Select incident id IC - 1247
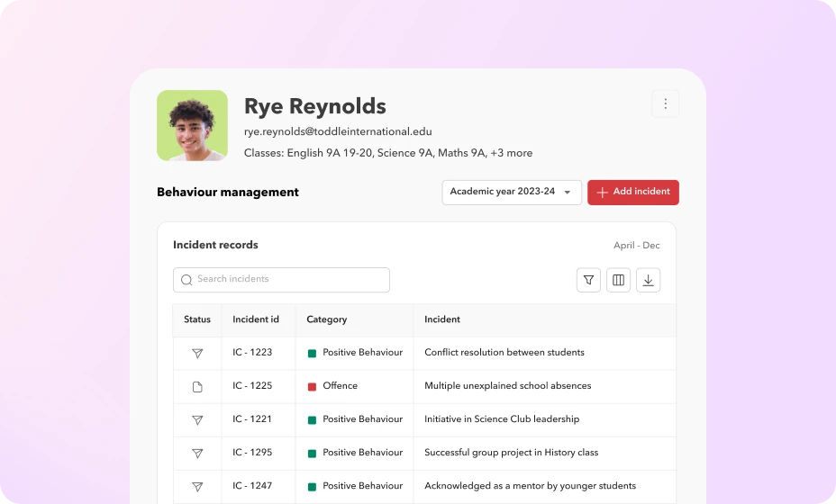Screen dimensions: 836x504 [x=252, y=485]
